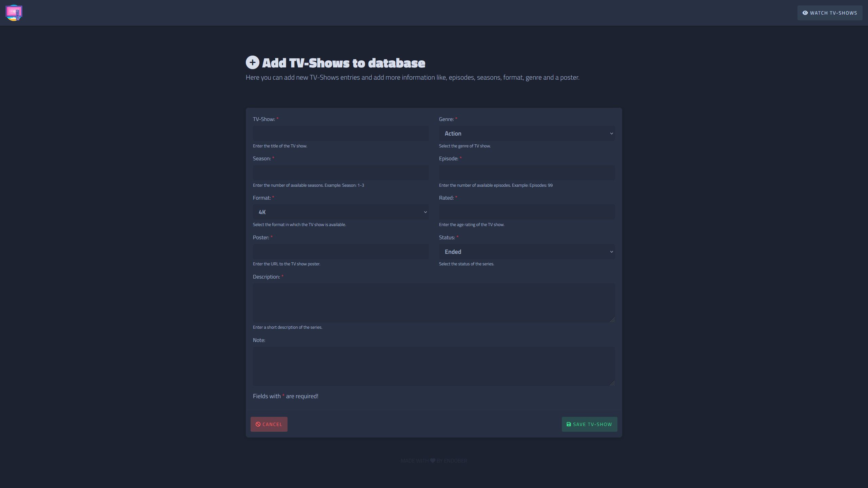
Task: Click the plus circle icon beside heading
Action: pos(252,63)
